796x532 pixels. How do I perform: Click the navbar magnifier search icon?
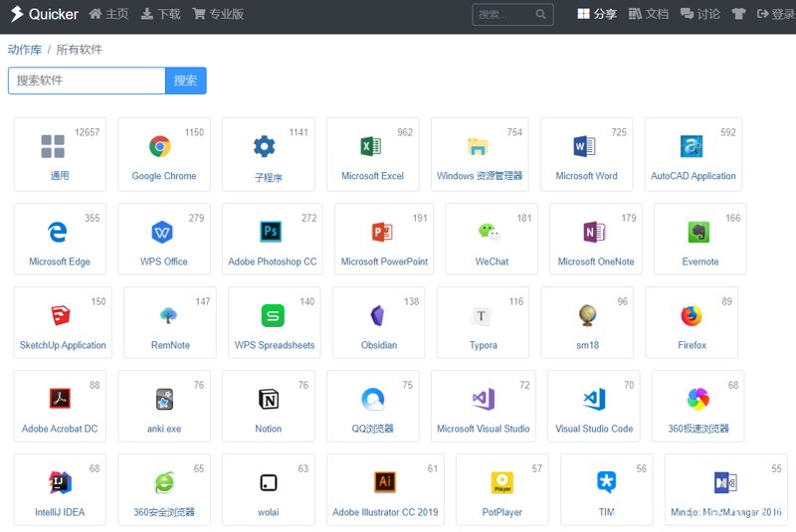pos(540,14)
